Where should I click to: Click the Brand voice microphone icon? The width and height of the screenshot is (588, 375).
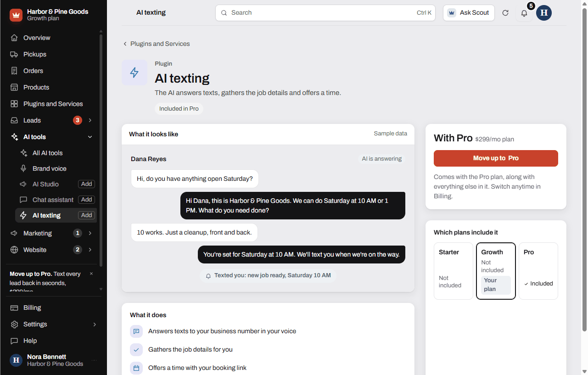[x=23, y=168]
